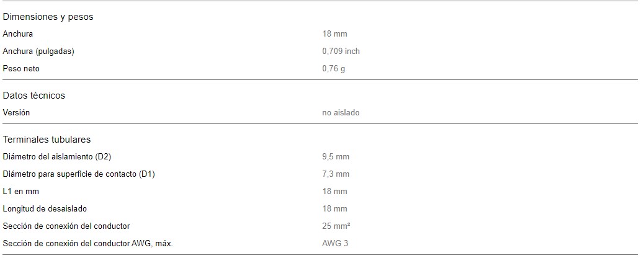Click the Terminales tubulares heading

pyautogui.click(x=47, y=140)
